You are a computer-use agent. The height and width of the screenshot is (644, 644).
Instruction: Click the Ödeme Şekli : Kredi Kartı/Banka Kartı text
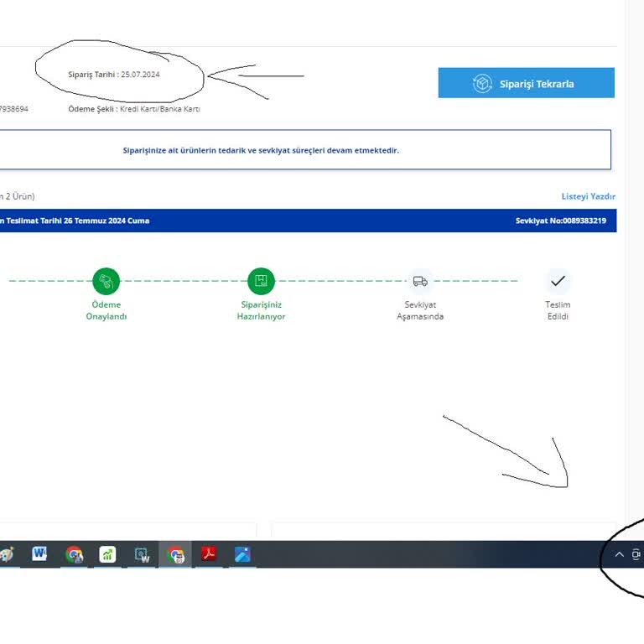134,109
